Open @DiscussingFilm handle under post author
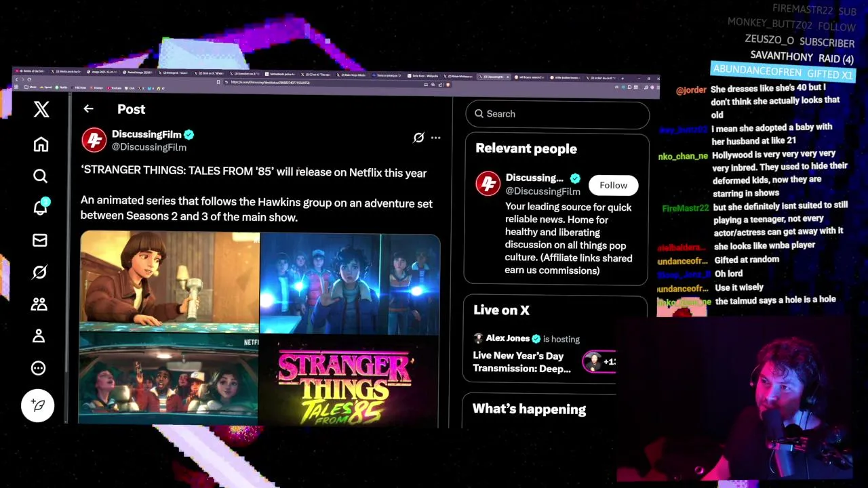 point(149,147)
